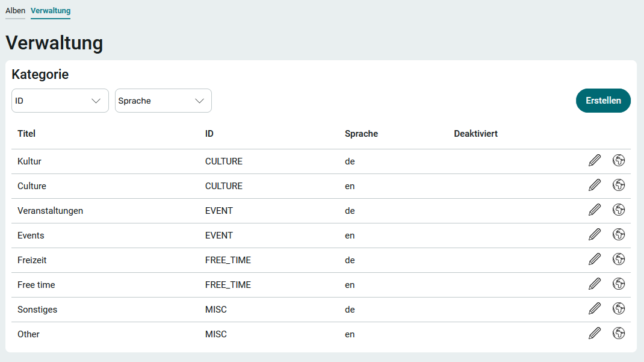Image resolution: width=644 pixels, height=362 pixels.
Task: Click the Titel column header
Action: (26, 134)
